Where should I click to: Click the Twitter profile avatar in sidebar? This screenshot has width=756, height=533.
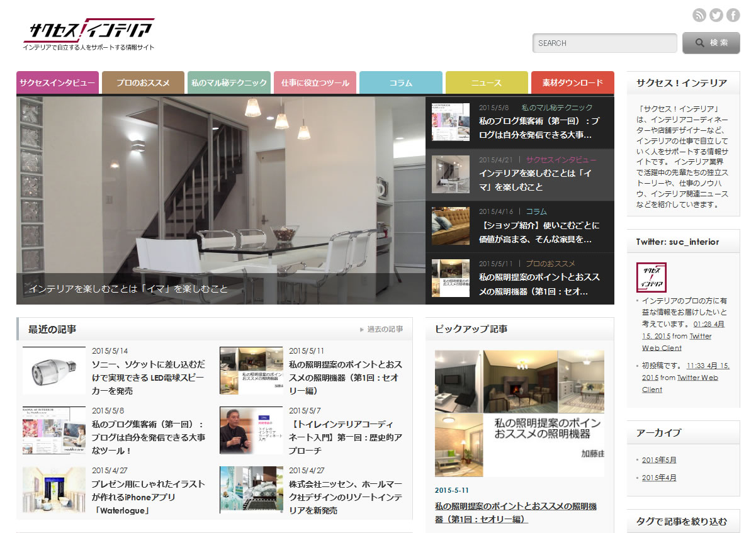[651, 278]
